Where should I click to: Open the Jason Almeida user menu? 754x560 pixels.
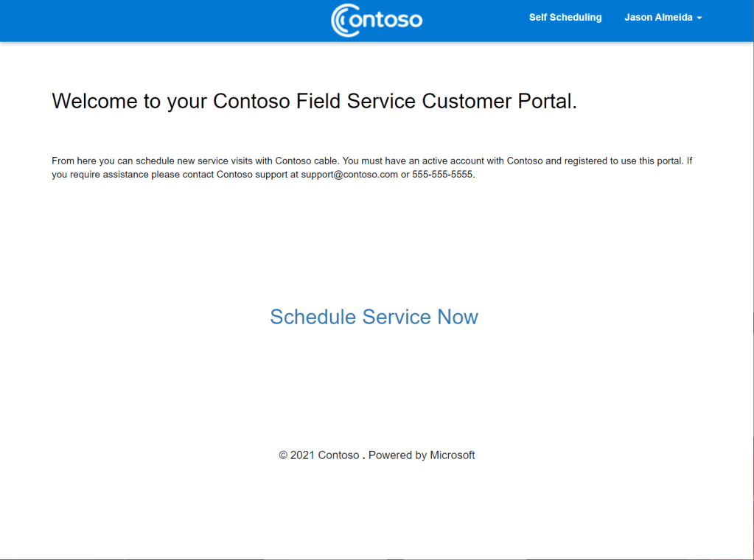pos(658,18)
